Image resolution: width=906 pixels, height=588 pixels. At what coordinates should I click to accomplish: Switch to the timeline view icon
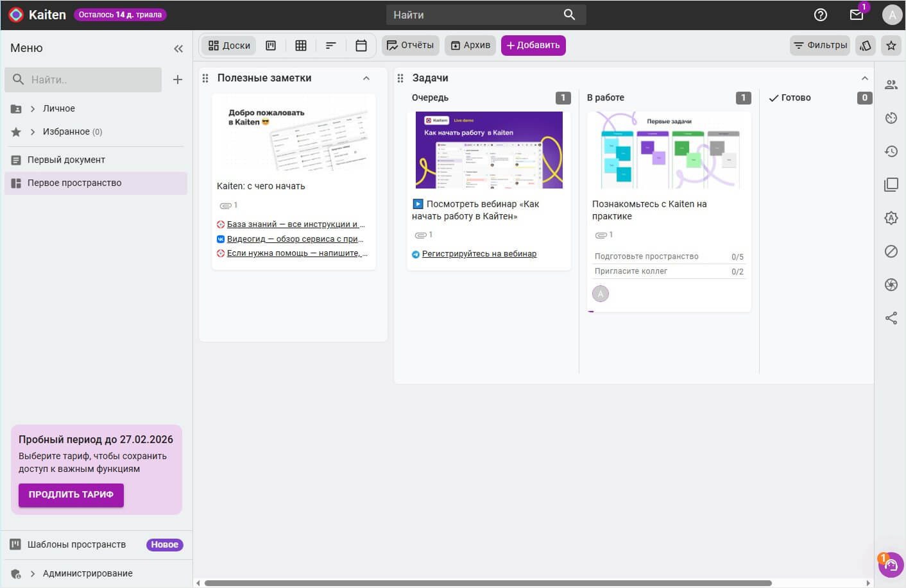click(331, 46)
